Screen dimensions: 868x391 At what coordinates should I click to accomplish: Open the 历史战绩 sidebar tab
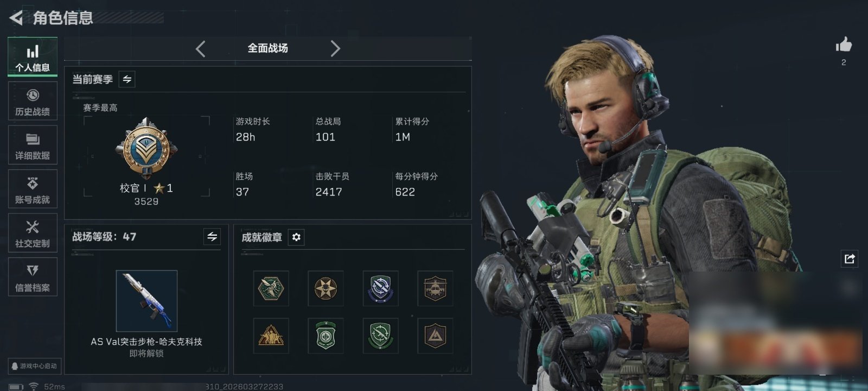33,101
